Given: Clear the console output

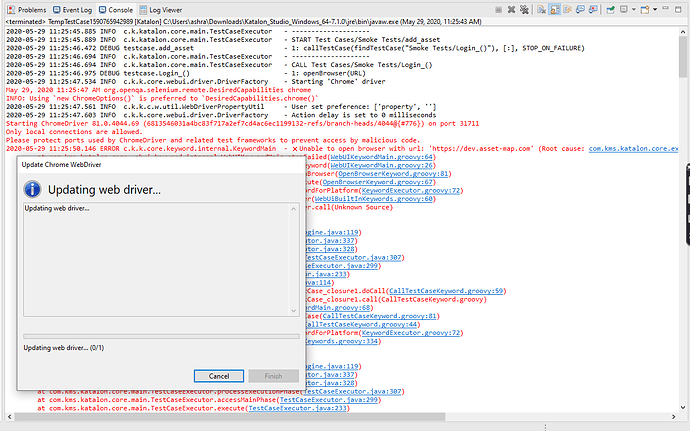Looking at the screenshot, I should pyautogui.click(x=542, y=10).
